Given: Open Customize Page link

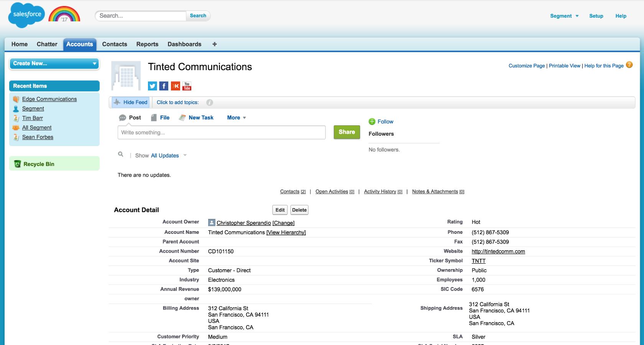Looking at the screenshot, I should pyautogui.click(x=527, y=66).
